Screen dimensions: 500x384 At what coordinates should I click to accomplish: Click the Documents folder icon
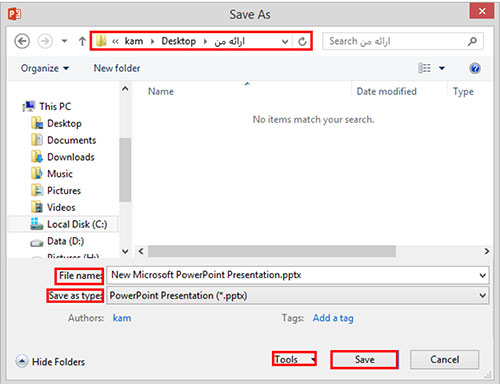pos(37,140)
